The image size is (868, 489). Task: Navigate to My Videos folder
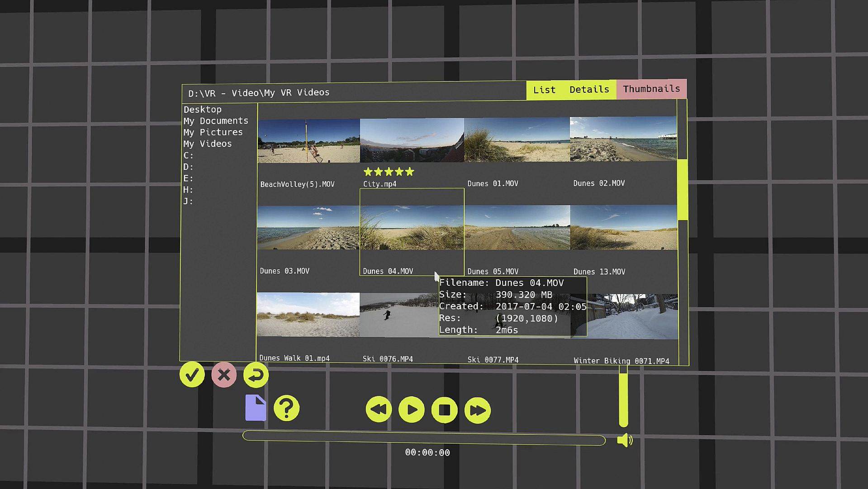point(208,144)
